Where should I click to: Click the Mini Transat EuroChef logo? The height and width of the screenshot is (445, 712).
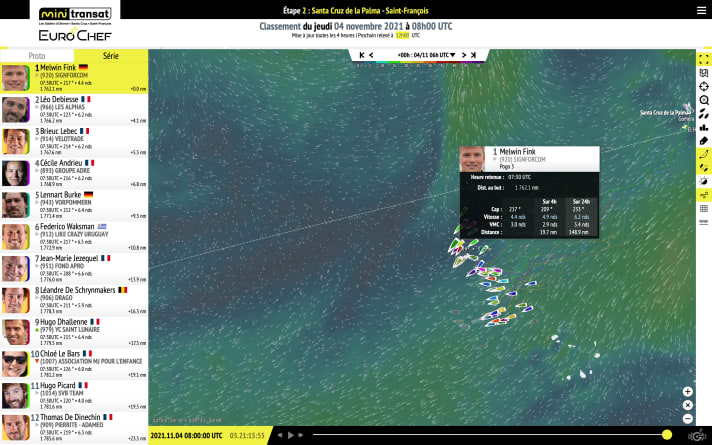(73, 24)
